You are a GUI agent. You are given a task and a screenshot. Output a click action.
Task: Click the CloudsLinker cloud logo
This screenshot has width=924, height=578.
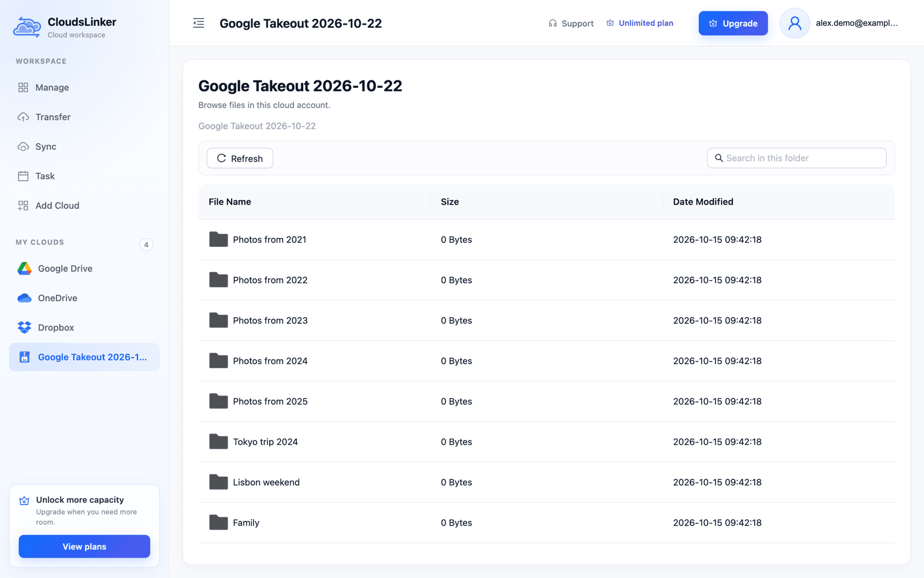point(27,27)
